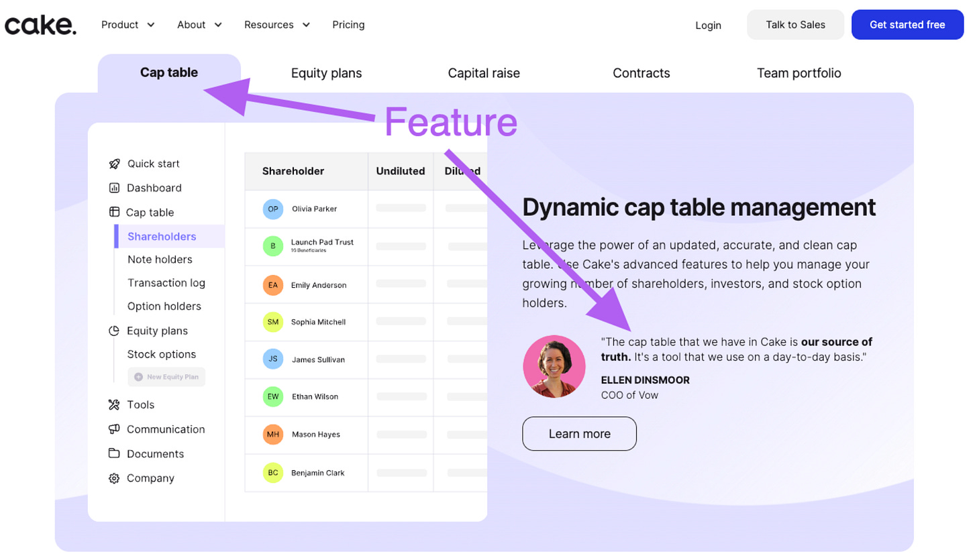
Task: Click the Undiluted column header
Action: (x=401, y=171)
